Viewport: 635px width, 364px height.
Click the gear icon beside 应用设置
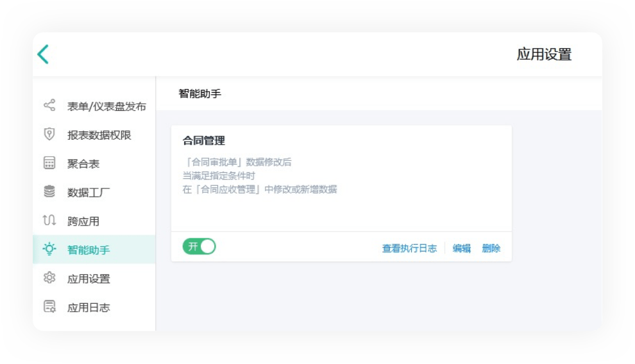tap(49, 278)
